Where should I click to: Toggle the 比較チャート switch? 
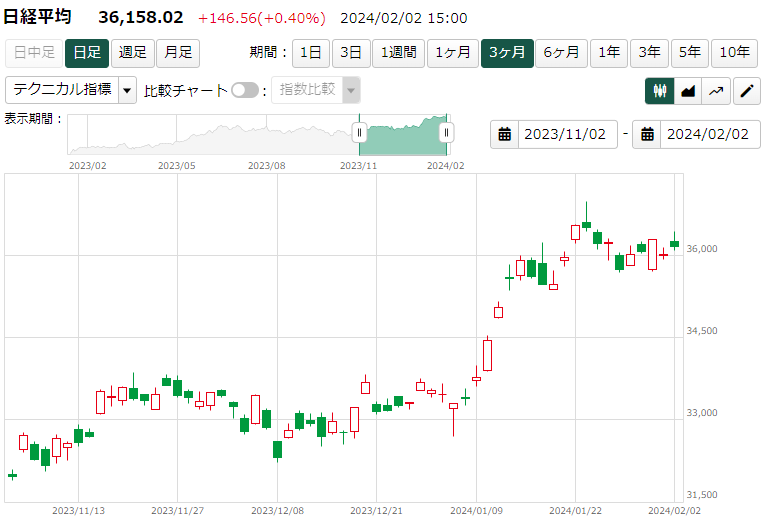245,90
